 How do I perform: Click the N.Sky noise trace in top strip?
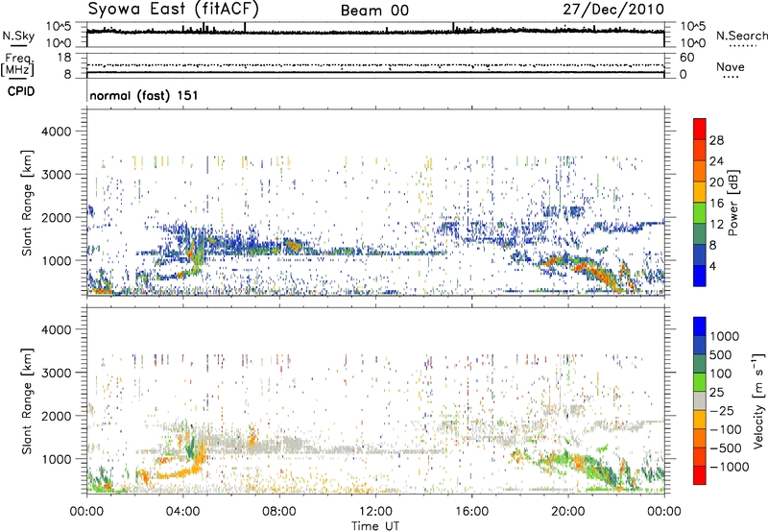[x=375, y=32]
